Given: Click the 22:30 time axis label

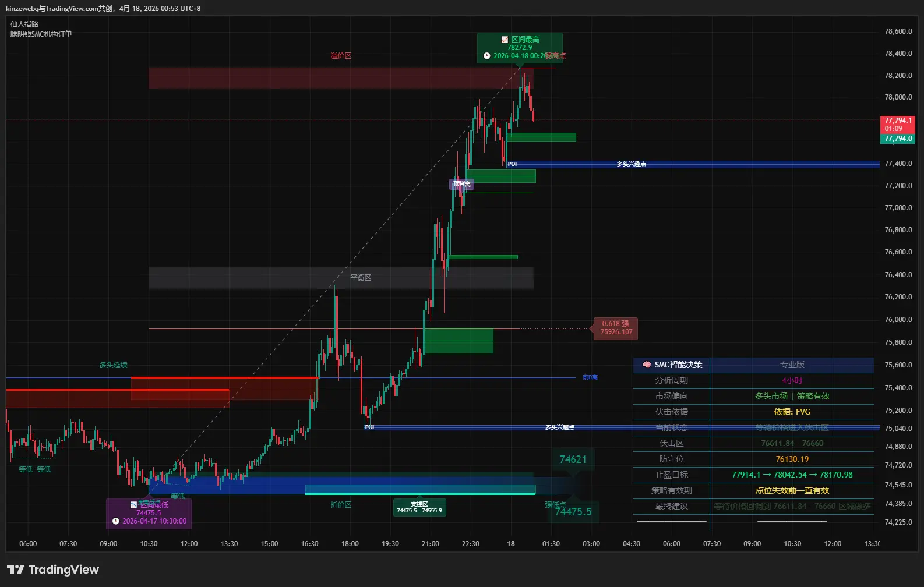Looking at the screenshot, I should click(471, 544).
